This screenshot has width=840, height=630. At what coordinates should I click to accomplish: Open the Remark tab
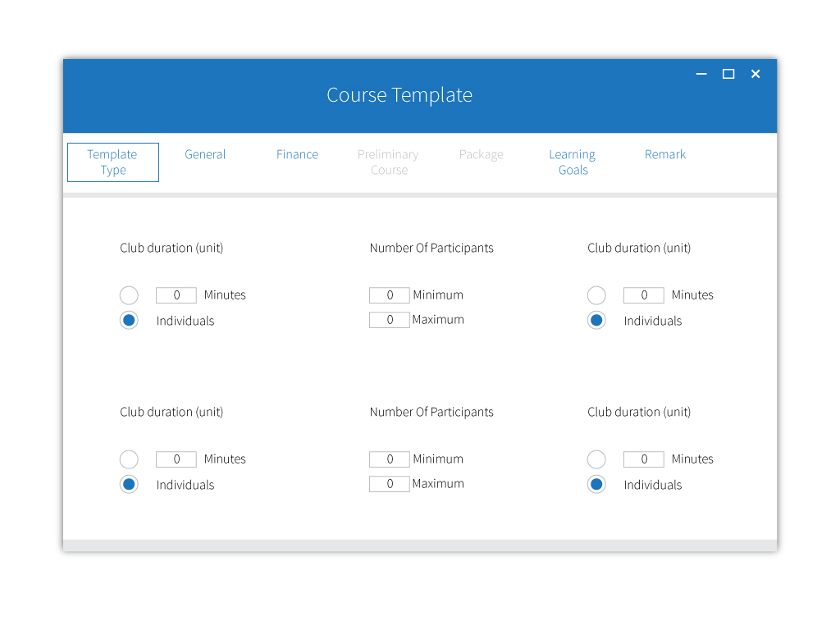pos(665,154)
